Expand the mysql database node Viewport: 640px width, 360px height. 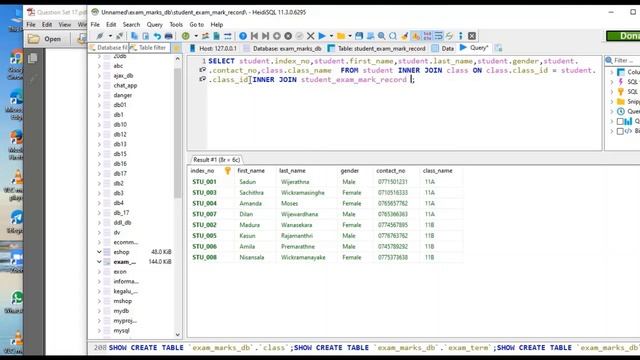[99, 330]
